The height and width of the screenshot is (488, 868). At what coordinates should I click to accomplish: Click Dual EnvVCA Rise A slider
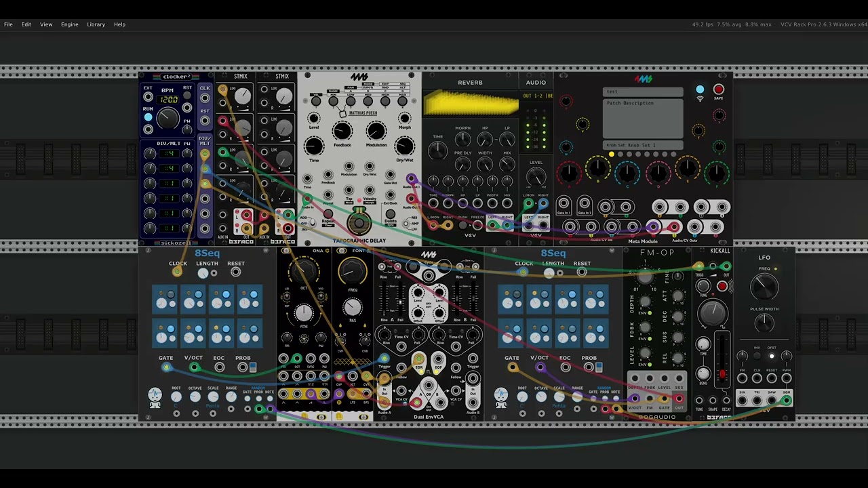384,298
